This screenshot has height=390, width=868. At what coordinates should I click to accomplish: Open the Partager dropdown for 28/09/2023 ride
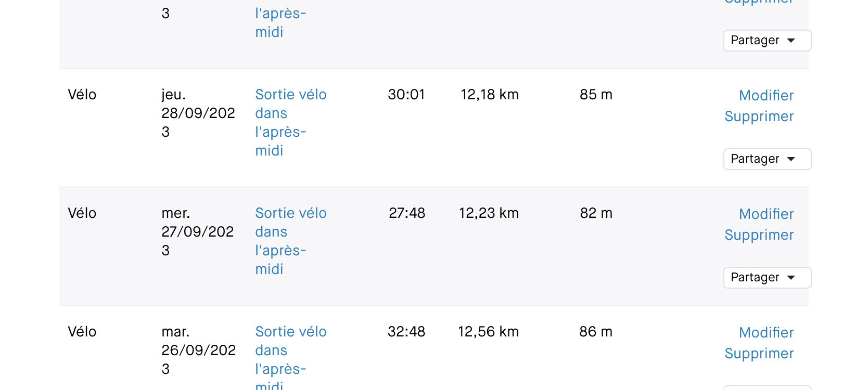click(x=767, y=159)
